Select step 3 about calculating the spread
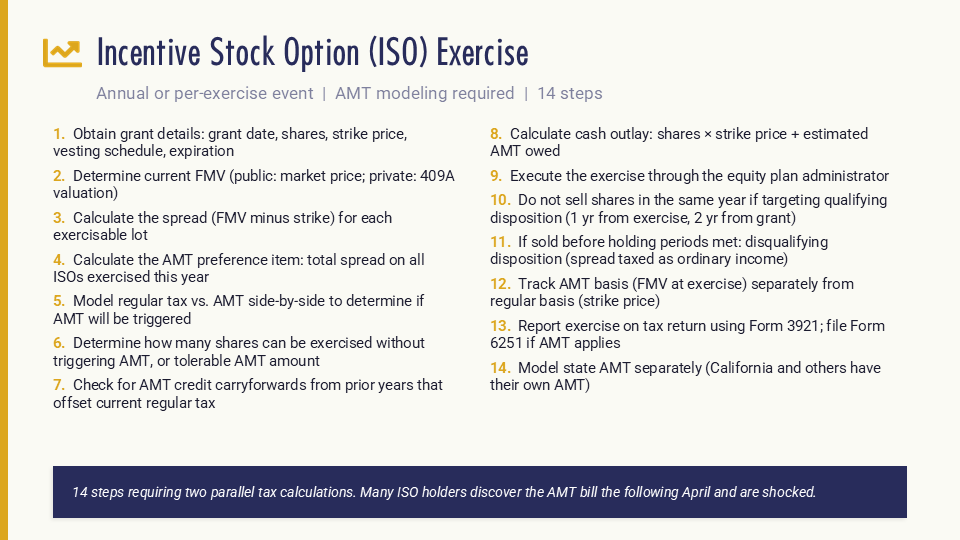 [223, 226]
